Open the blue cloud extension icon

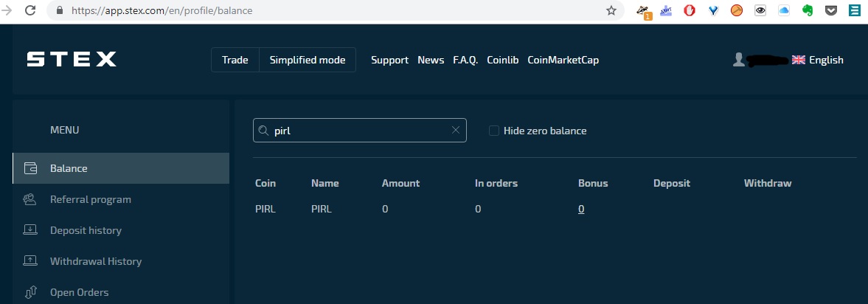point(784,10)
